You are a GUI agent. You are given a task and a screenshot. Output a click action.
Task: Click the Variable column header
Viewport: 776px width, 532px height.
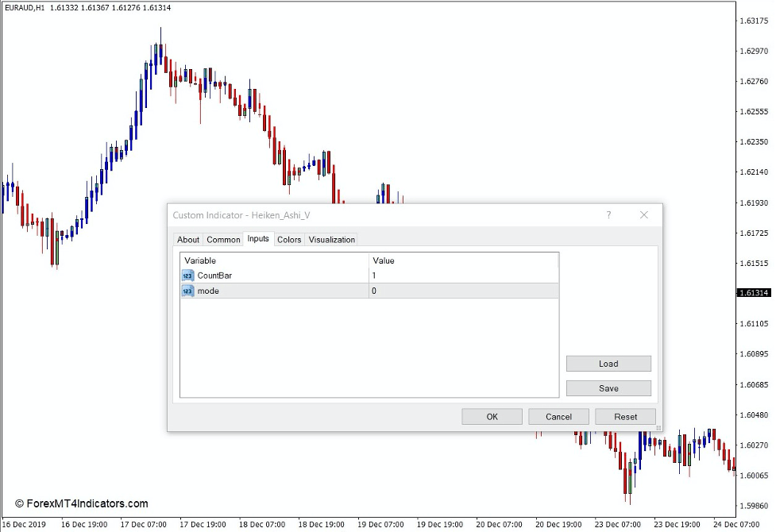tap(200, 260)
